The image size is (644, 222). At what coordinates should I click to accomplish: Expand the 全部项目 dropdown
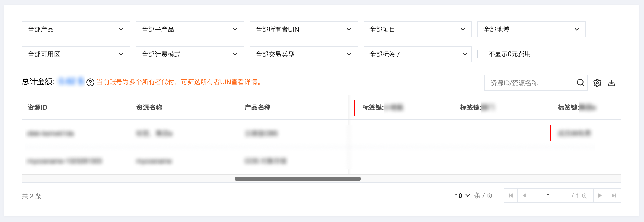coord(418,29)
